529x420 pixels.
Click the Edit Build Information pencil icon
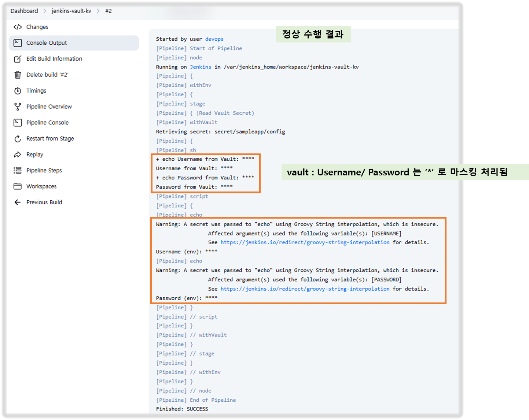click(18, 59)
